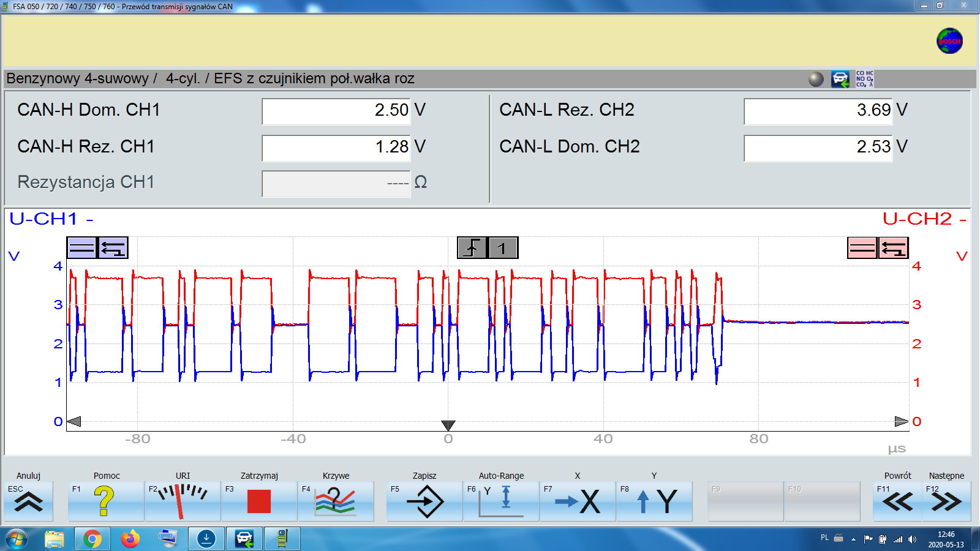This screenshot has height=551, width=980.
Task: Click the CAN-H Rez. CH1 value 1.28
Action: click(x=336, y=148)
